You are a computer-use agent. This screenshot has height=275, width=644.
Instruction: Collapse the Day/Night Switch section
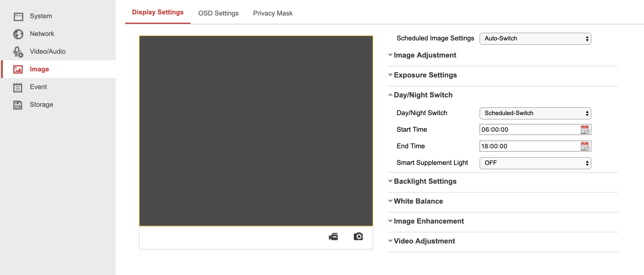pyautogui.click(x=390, y=94)
